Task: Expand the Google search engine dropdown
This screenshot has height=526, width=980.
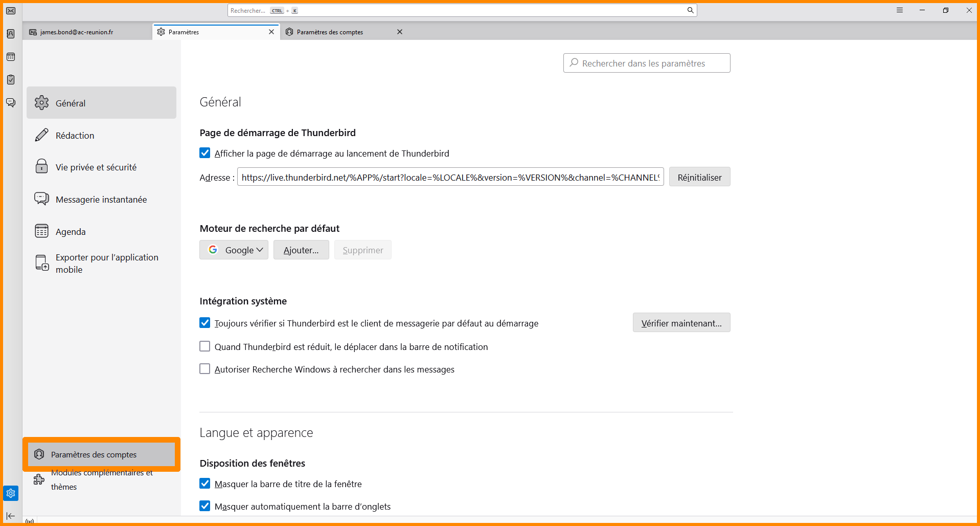Action: (234, 250)
